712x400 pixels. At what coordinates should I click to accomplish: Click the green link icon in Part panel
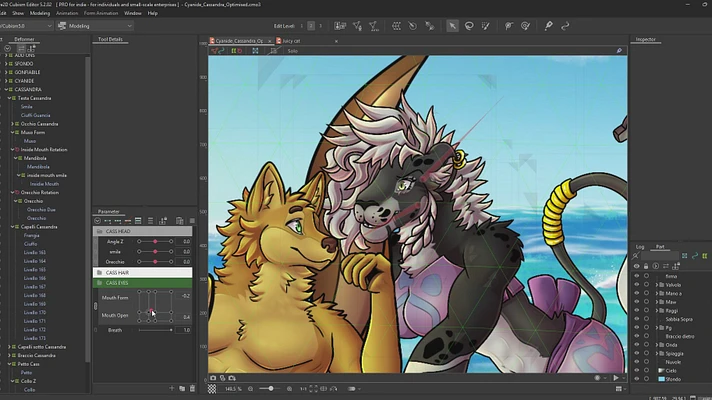click(695, 256)
